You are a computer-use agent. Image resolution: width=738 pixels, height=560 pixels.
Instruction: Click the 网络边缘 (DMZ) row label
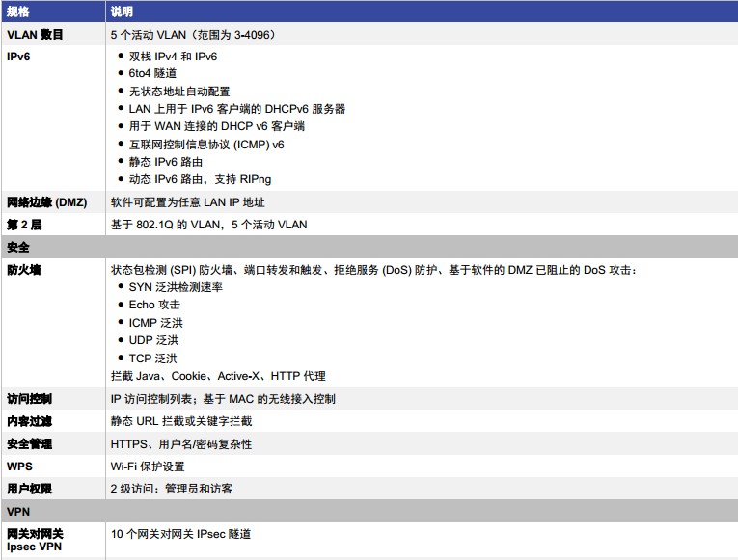46,202
